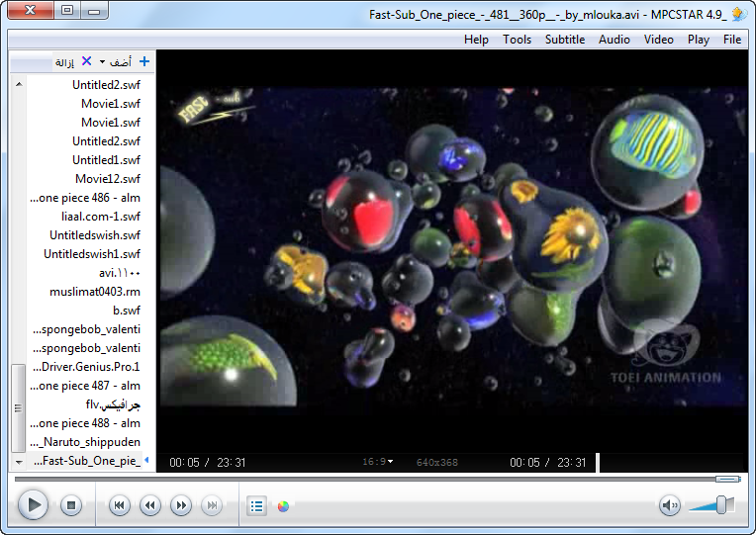Viewport: 756px width, 535px height.
Task: Select liaal.com-1.swf in playlist
Action: [101, 217]
